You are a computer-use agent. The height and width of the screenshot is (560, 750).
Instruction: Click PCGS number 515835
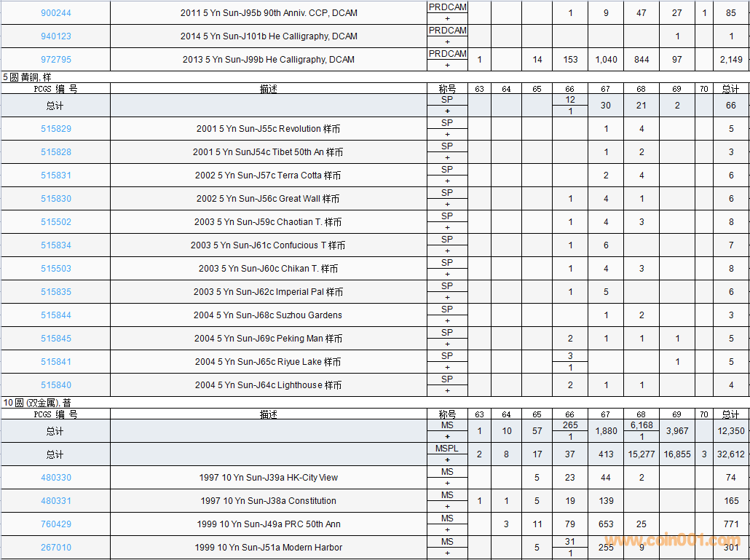tap(56, 292)
